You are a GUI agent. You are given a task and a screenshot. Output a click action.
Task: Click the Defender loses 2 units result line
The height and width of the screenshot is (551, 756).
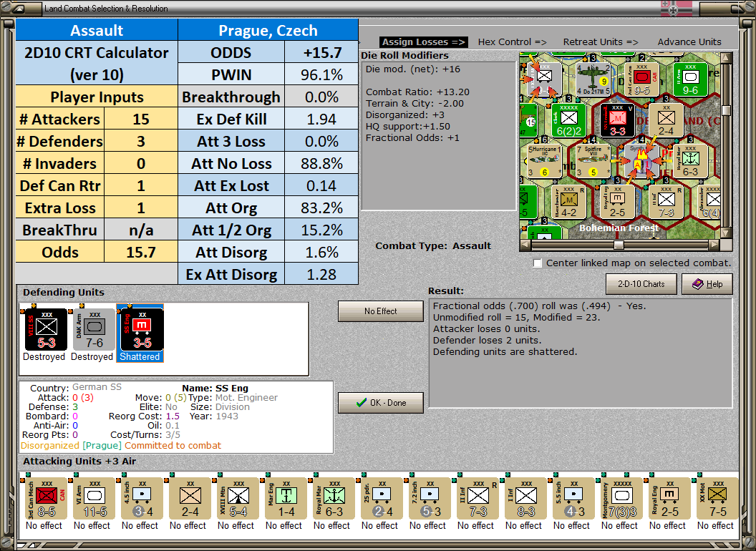tap(487, 341)
